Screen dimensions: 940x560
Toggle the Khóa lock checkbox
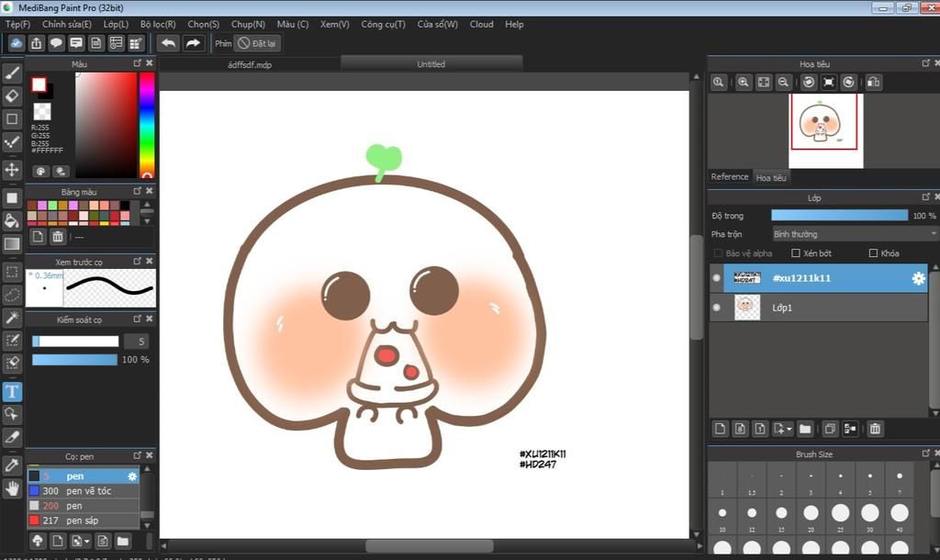[874, 253]
